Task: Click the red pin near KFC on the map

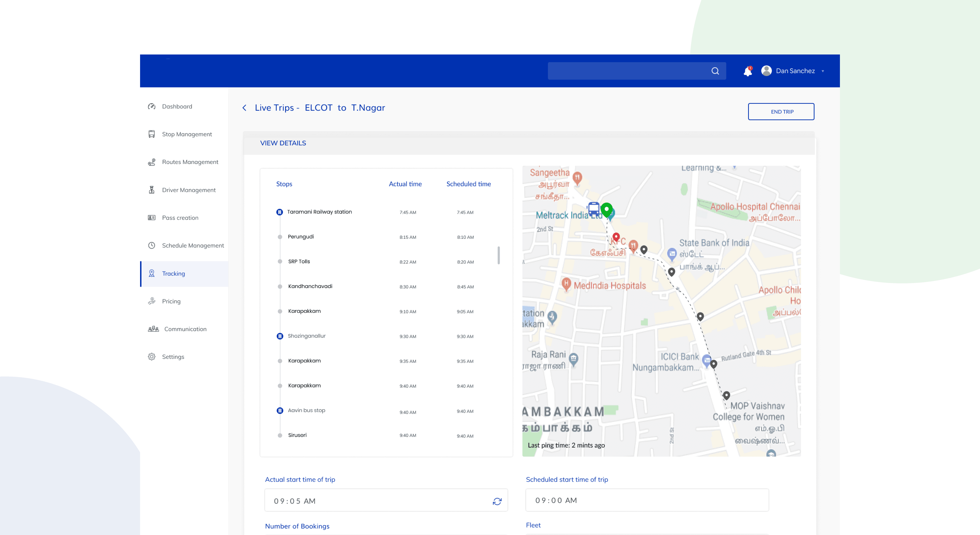Action: click(616, 237)
